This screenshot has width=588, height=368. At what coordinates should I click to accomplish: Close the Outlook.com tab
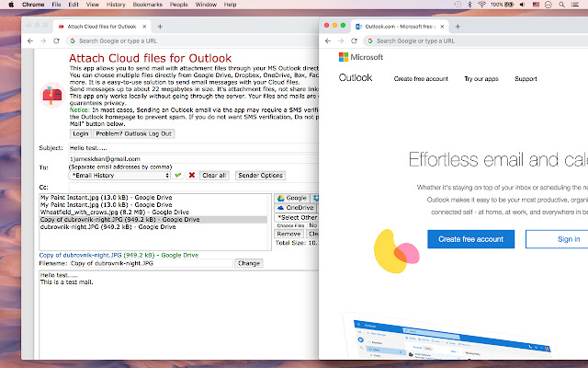pos(442,27)
